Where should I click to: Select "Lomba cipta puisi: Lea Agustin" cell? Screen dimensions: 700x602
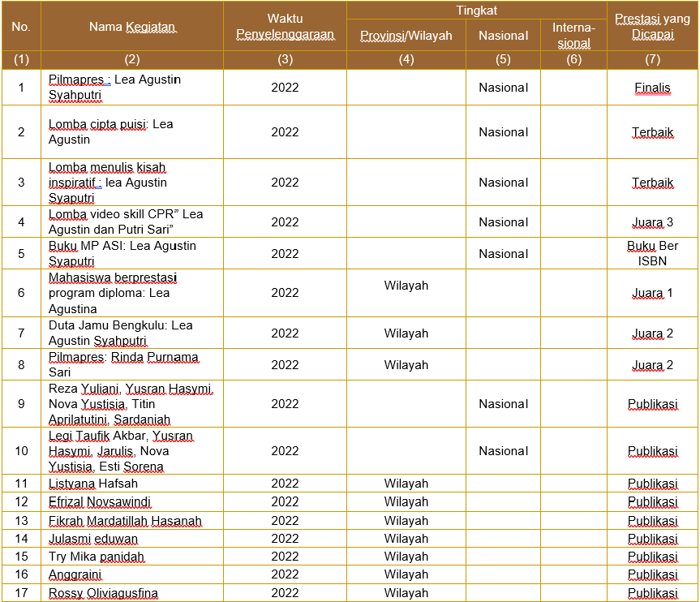[x=110, y=132]
